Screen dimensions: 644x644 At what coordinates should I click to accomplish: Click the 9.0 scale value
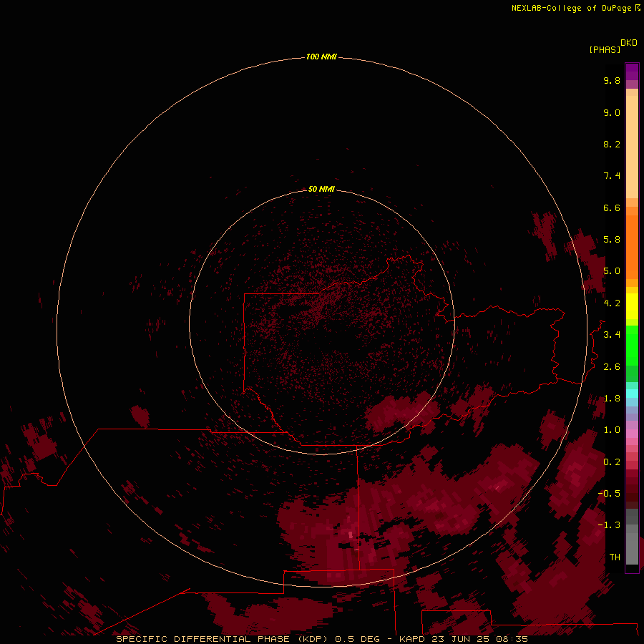click(612, 112)
